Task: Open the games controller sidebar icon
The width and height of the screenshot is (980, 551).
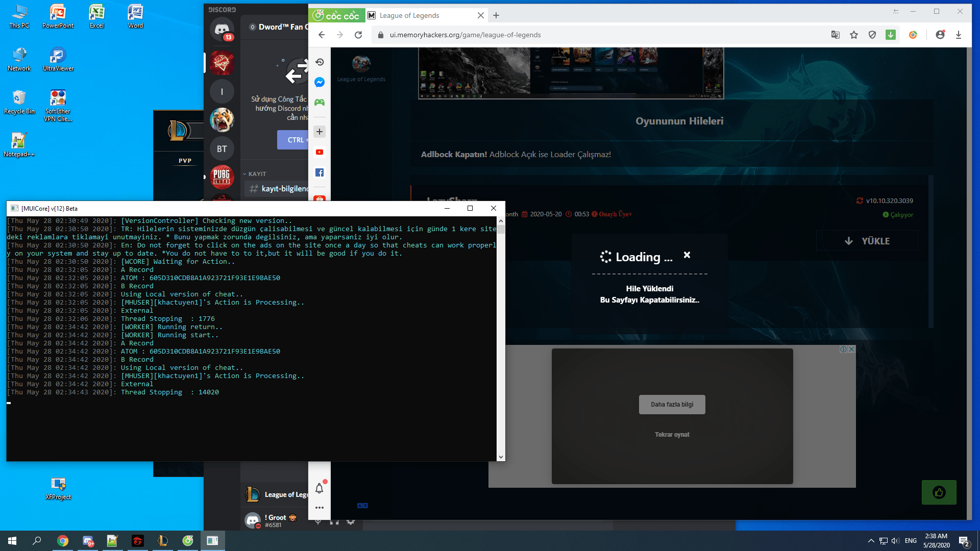Action: pyautogui.click(x=320, y=103)
